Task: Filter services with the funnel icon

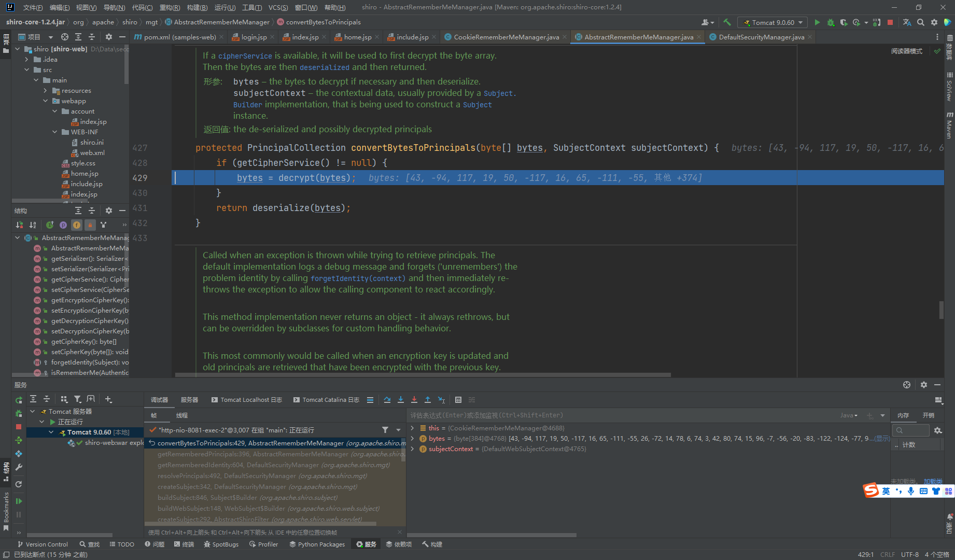Action: [x=77, y=399]
